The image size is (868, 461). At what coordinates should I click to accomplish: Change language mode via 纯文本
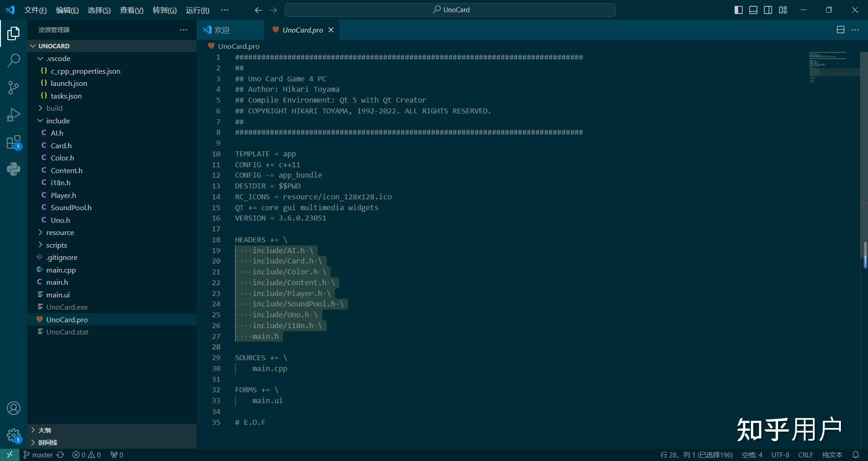(x=832, y=455)
